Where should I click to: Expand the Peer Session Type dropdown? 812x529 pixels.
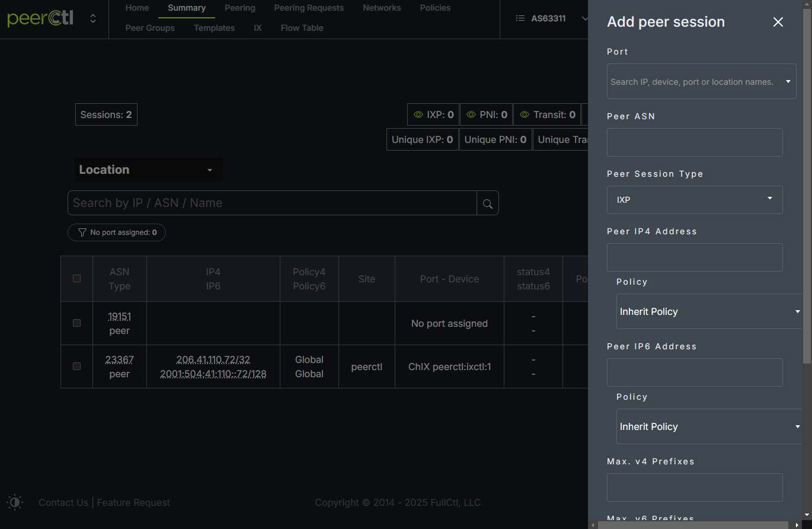pyautogui.click(x=694, y=200)
